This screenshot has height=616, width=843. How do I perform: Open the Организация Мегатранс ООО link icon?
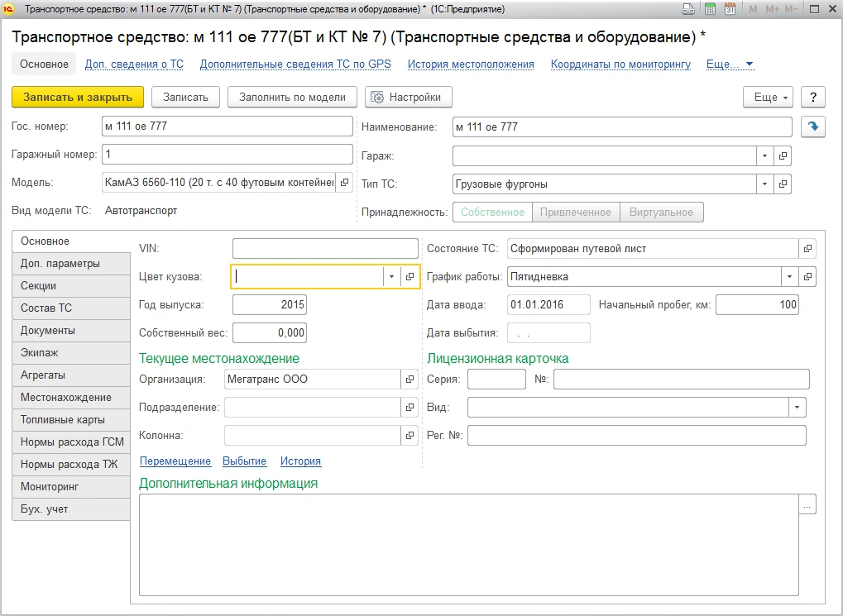click(x=410, y=380)
